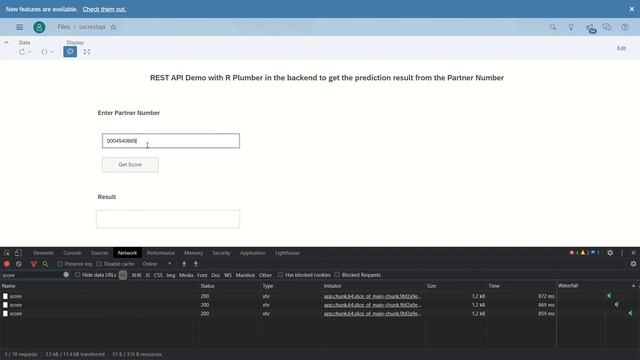Mark the story as favorite with star
Viewport: 640px width, 360px height.
[113, 27]
